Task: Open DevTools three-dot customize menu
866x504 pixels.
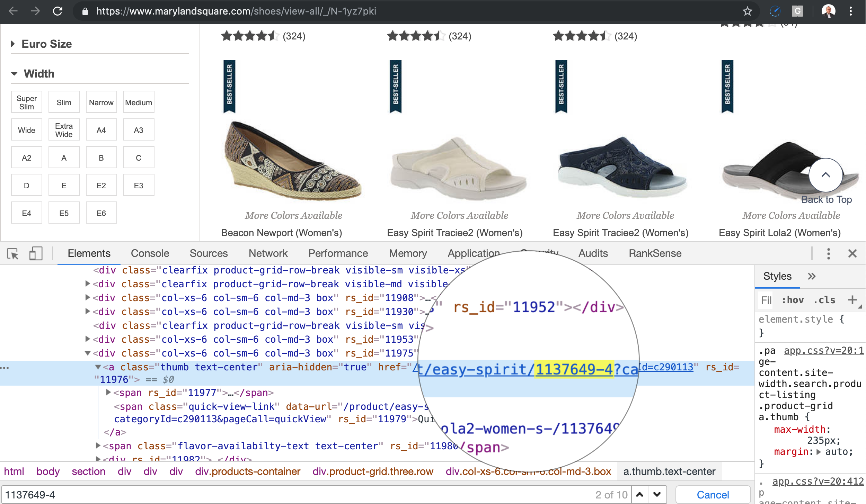Action: (x=828, y=254)
